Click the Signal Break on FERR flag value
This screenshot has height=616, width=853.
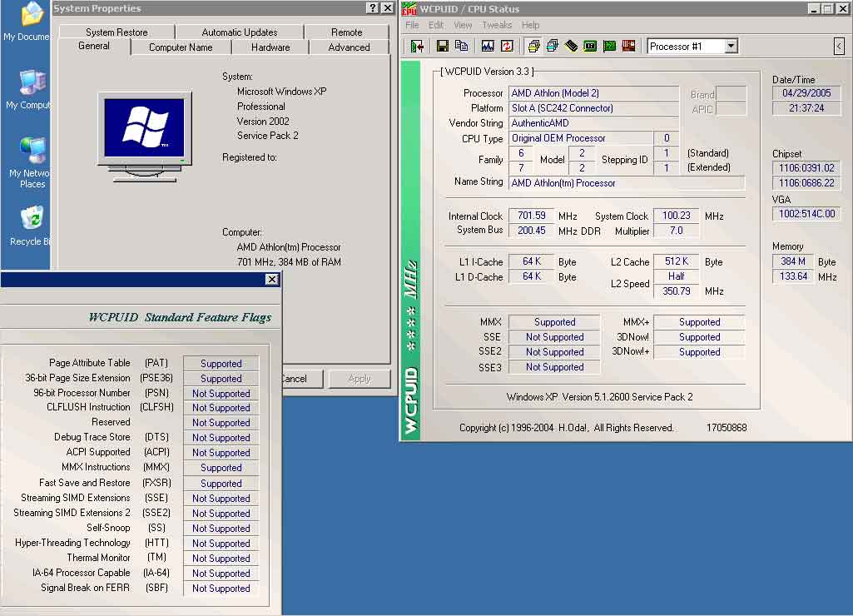[x=221, y=589]
